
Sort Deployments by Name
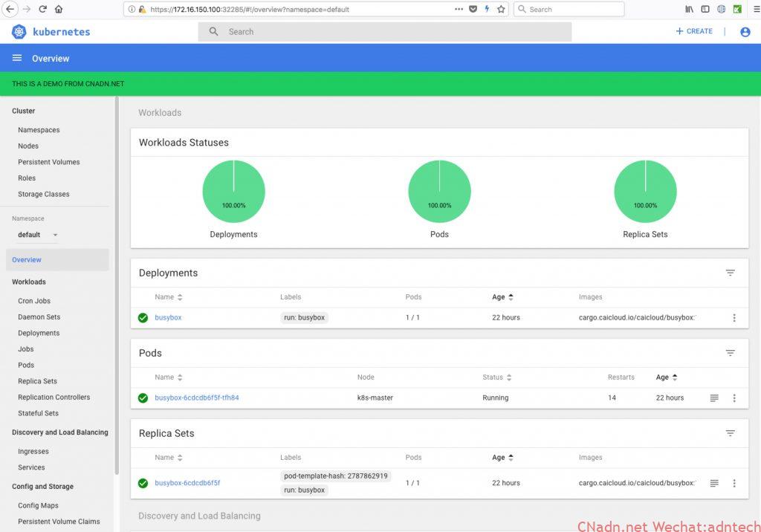tap(169, 297)
